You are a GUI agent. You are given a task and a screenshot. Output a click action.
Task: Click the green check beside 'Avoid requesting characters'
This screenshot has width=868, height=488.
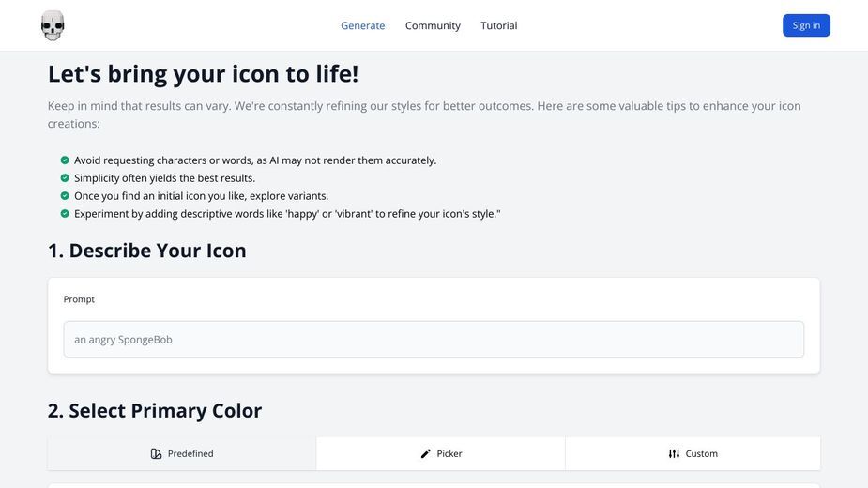pyautogui.click(x=65, y=160)
